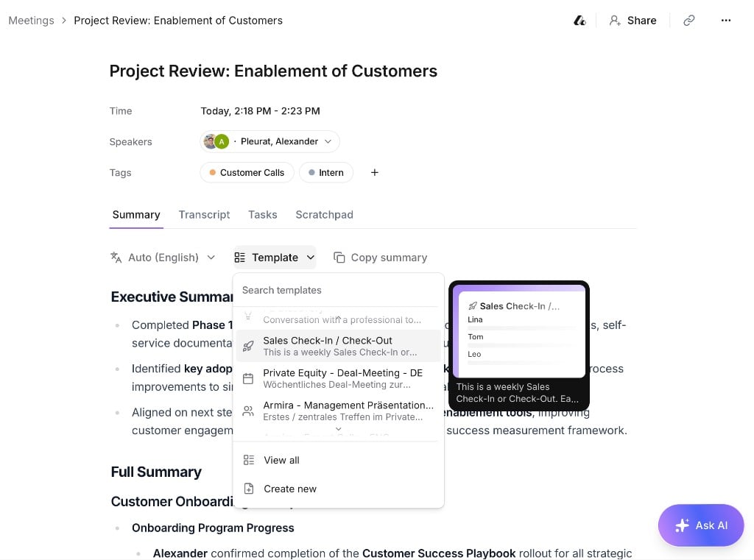754x560 pixels.
Task: Open the Auto (English) language dropdown
Action: pyautogui.click(x=163, y=257)
